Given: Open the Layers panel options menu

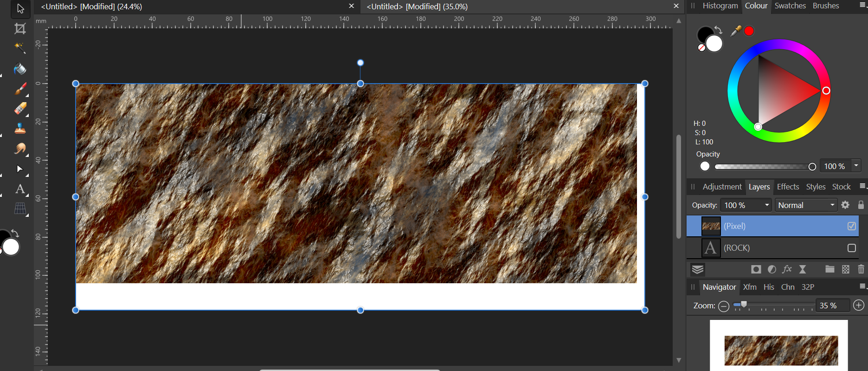Looking at the screenshot, I should tap(862, 186).
